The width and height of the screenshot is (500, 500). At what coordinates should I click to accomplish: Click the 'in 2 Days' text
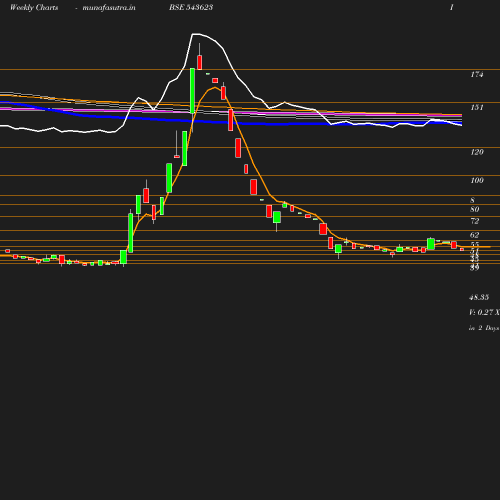pos(484,328)
